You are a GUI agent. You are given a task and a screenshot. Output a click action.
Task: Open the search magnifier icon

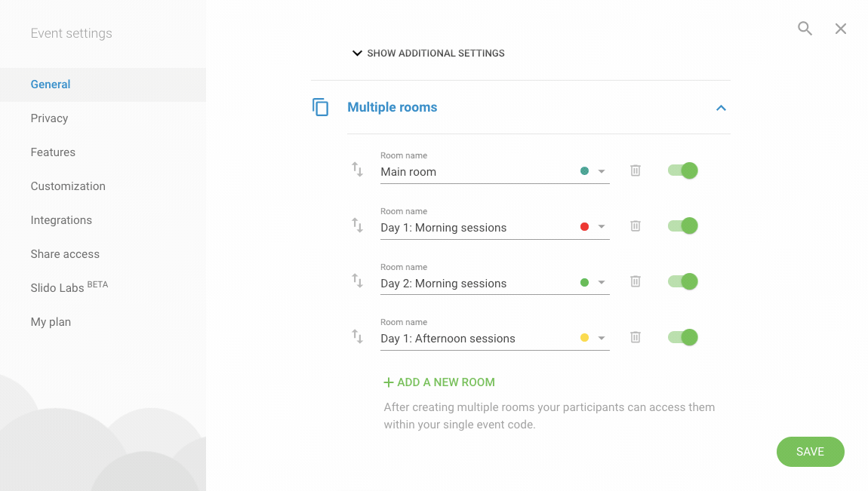tap(805, 29)
